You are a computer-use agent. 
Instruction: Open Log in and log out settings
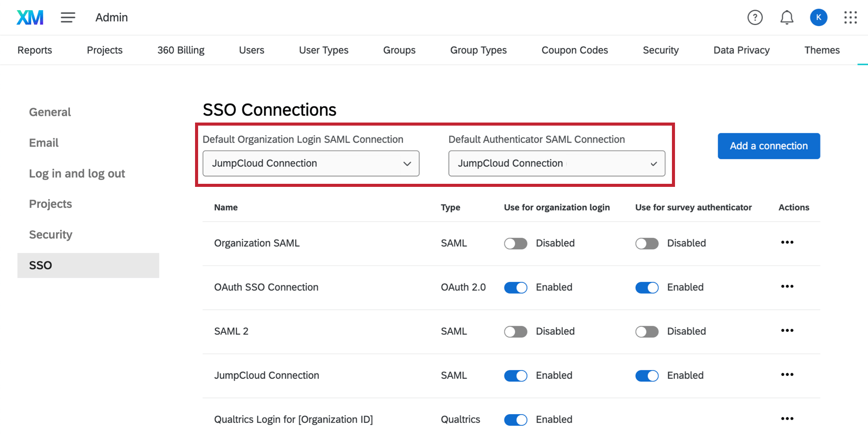coord(77,174)
